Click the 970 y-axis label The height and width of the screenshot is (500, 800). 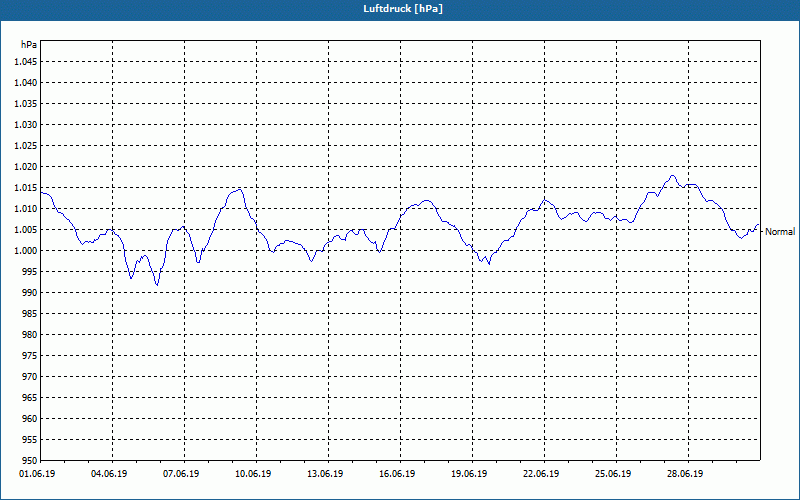click(x=30, y=377)
